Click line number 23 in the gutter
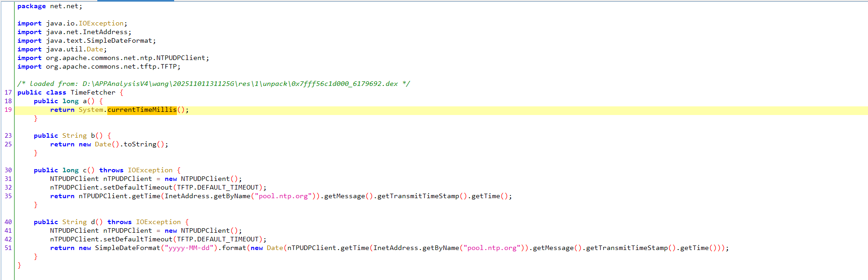This screenshot has height=280, width=868. 8,136
